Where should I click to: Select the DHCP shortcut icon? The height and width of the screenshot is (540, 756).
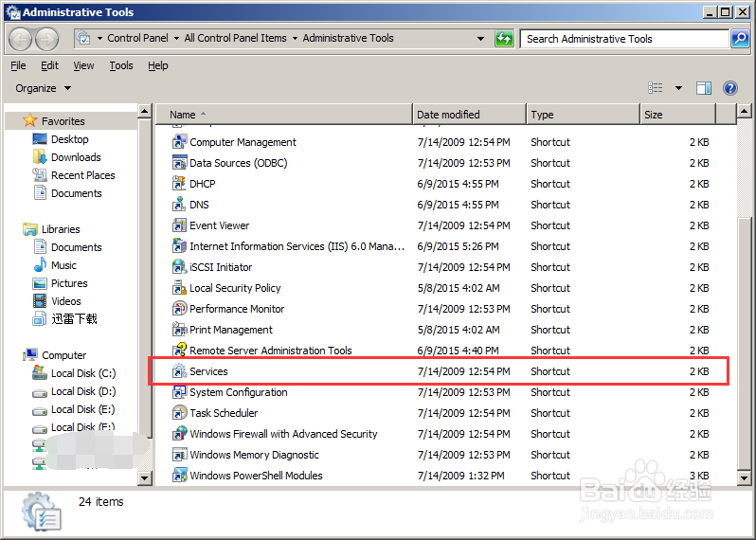pos(179,183)
